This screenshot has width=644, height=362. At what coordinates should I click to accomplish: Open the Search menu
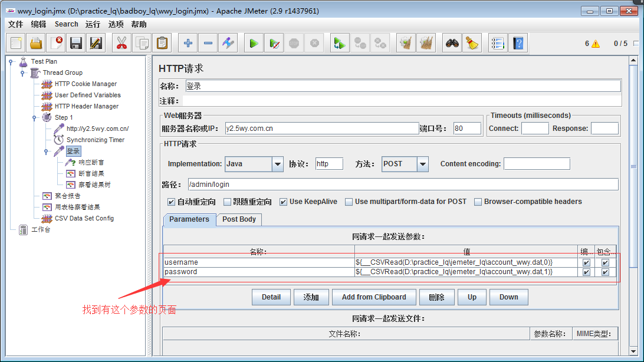pos(67,24)
